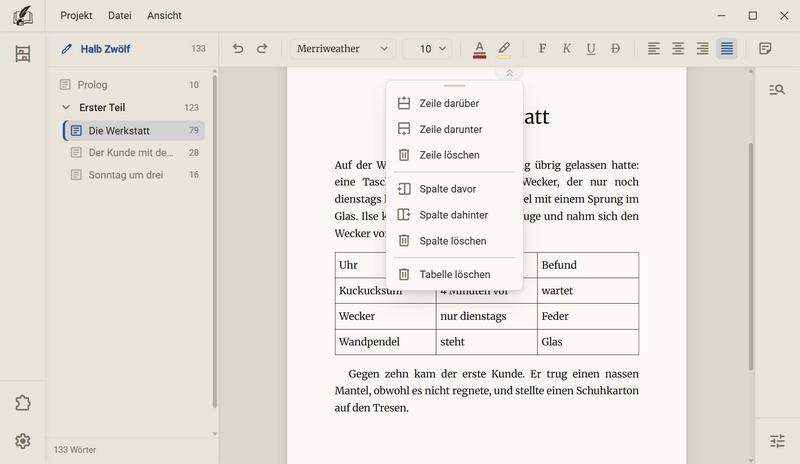
Task: Choose Spalte davor from the menu
Action: point(454,189)
